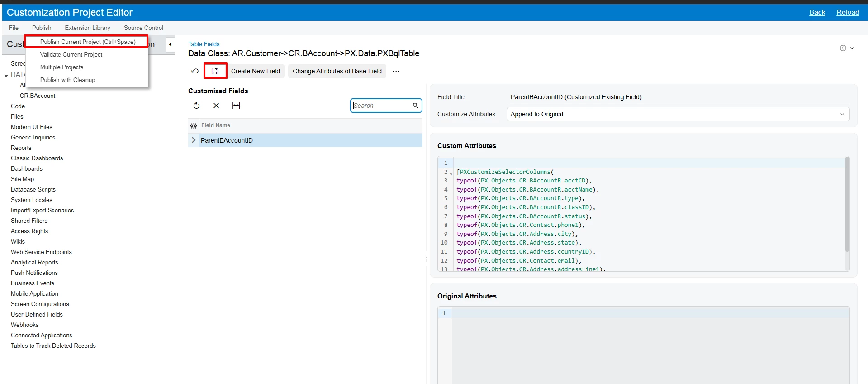Click code line typeof BAccountR.acctCD
The width and height of the screenshot is (868, 384).
point(524,181)
